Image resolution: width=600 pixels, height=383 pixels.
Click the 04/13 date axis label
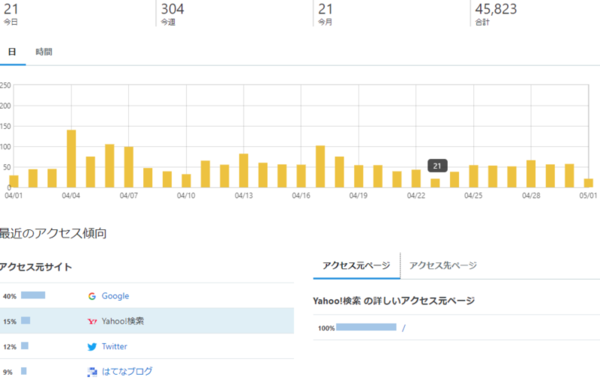pos(244,196)
